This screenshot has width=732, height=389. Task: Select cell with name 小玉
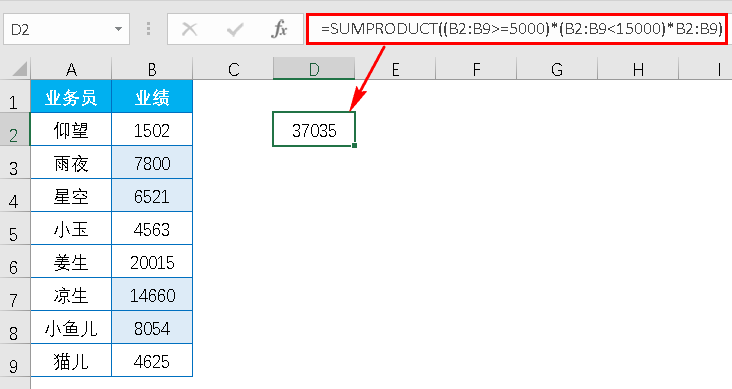(71, 229)
